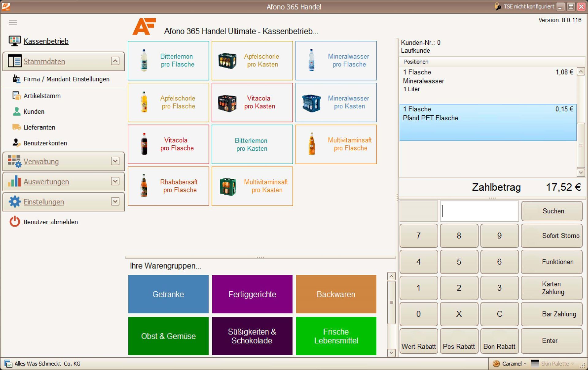Open the Caramel skin dropdown

coord(525,364)
